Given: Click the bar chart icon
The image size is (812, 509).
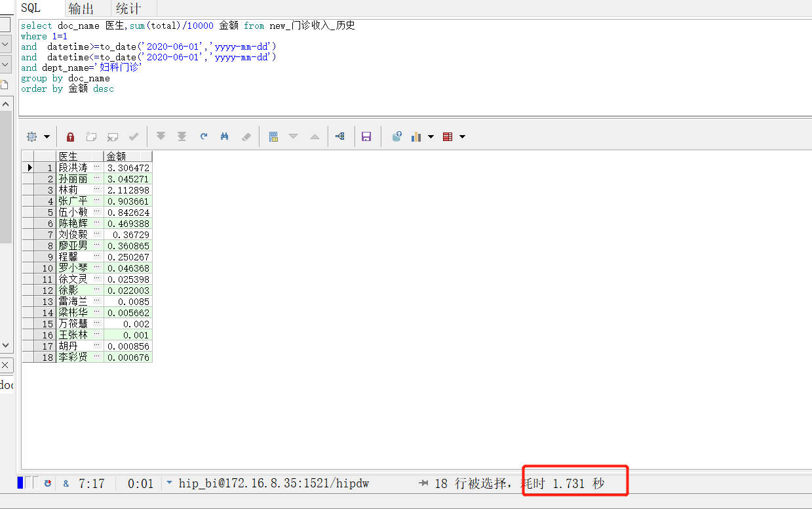Looking at the screenshot, I should click(416, 136).
